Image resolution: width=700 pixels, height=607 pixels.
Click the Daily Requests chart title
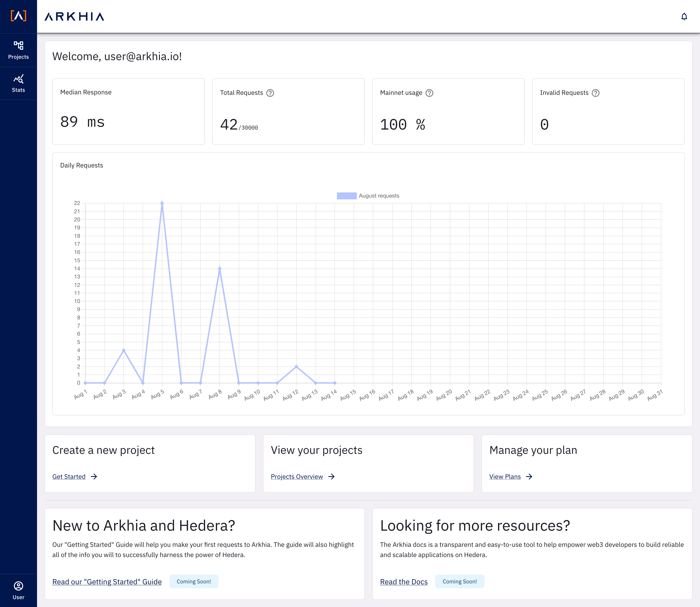(82, 165)
